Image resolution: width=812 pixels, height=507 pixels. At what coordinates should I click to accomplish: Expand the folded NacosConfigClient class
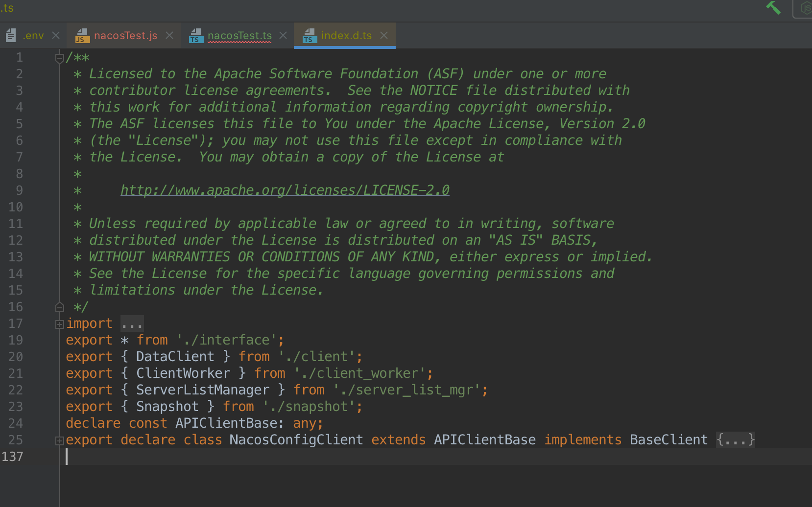pos(60,440)
